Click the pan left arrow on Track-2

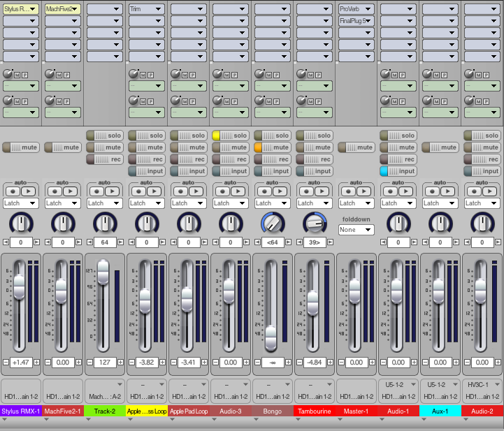[x=89, y=242]
